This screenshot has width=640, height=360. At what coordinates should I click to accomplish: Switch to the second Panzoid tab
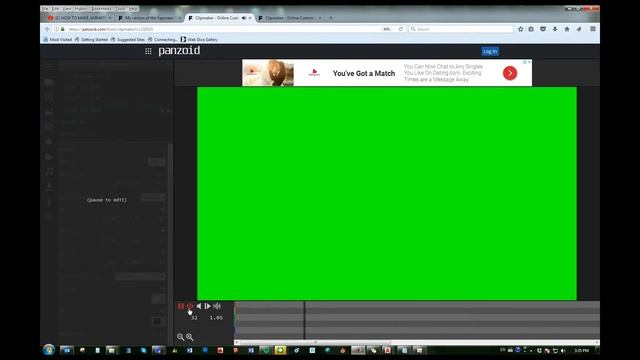pyautogui.click(x=149, y=18)
